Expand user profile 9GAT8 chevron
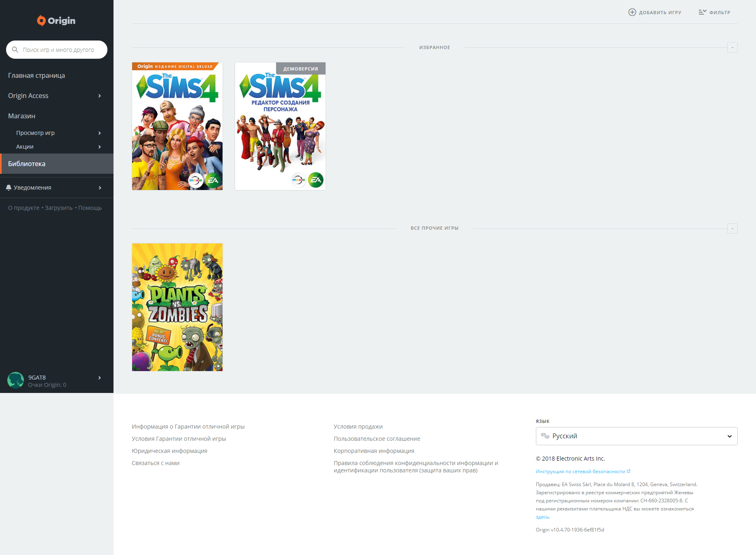The image size is (756, 555). pos(100,378)
